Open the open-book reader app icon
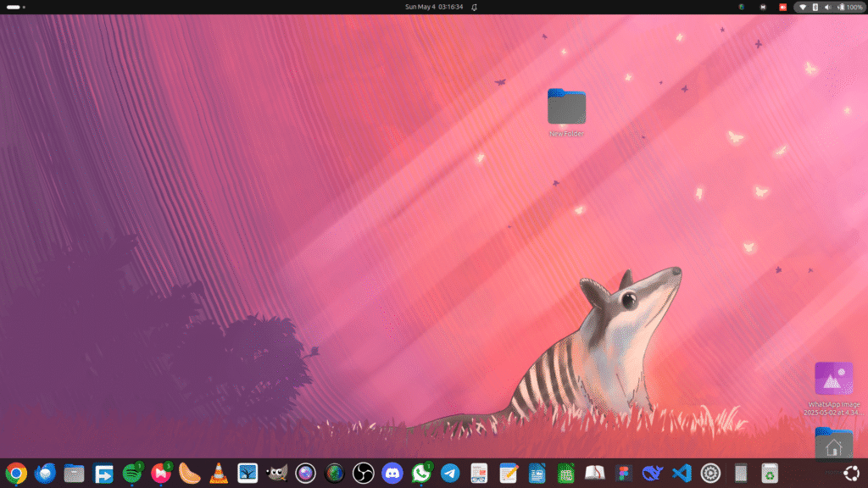This screenshot has height=488, width=868. pyautogui.click(x=594, y=474)
